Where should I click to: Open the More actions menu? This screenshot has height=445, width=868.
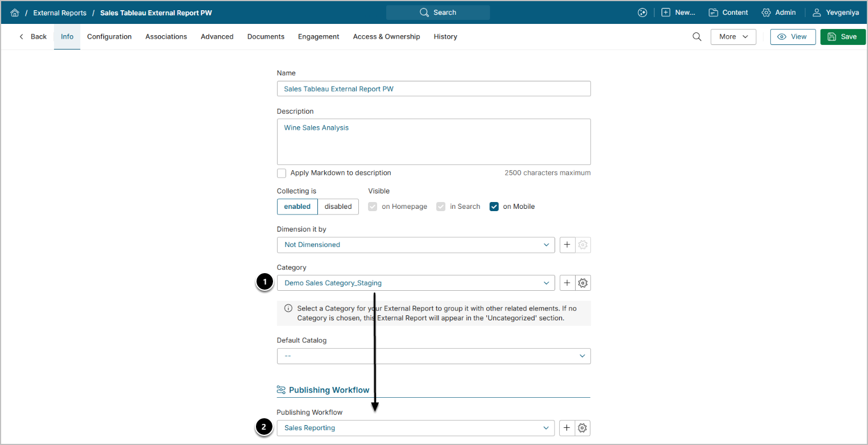(x=733, y=36)
